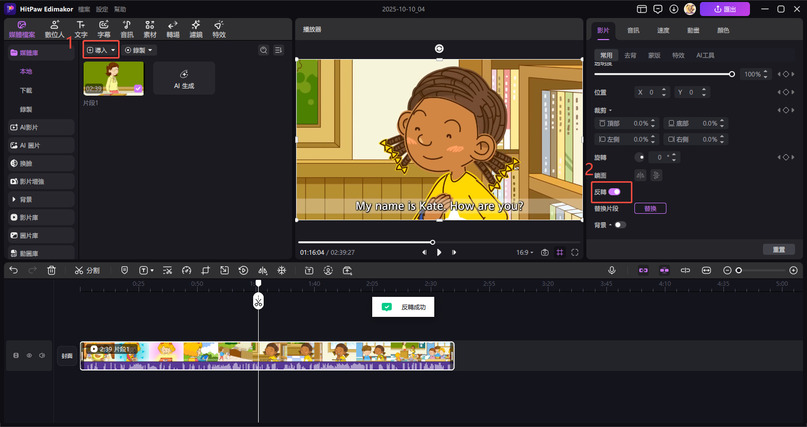The width and height of the screenshot is (807, 427).
Task: Click the horizontal mirror flip icon
Action: coord(641,175)
